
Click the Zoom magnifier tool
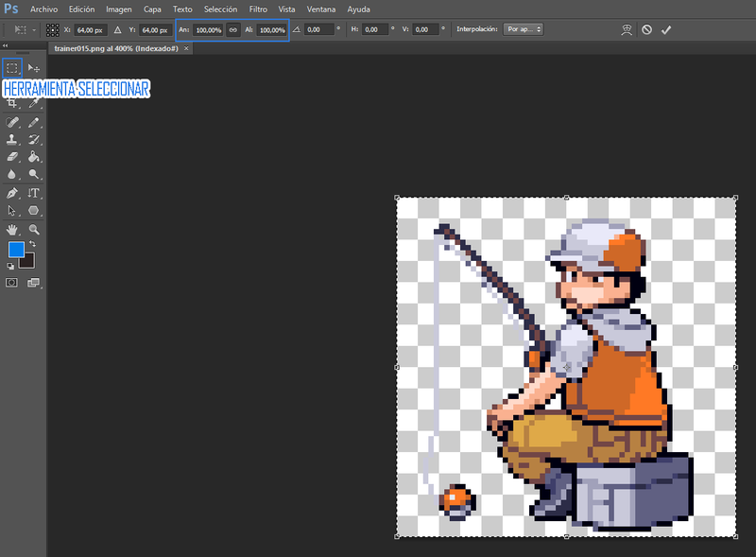[x=34, y=229]
